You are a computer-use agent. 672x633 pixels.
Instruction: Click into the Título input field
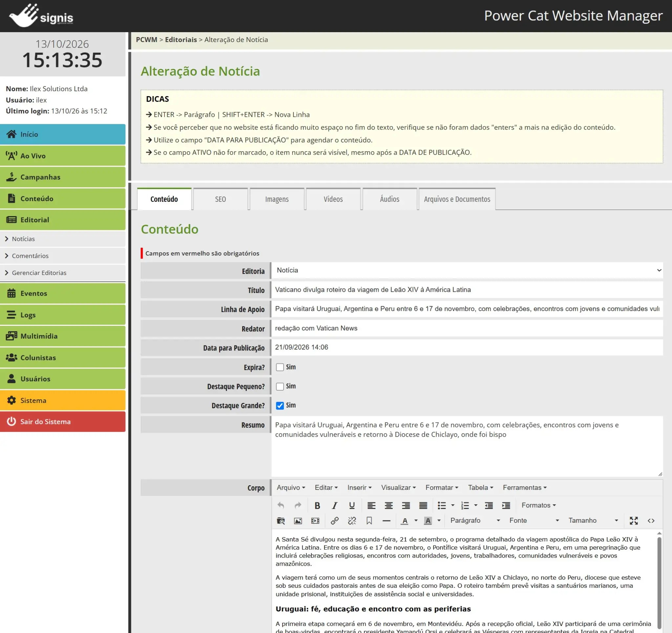(x=467, y=290)
